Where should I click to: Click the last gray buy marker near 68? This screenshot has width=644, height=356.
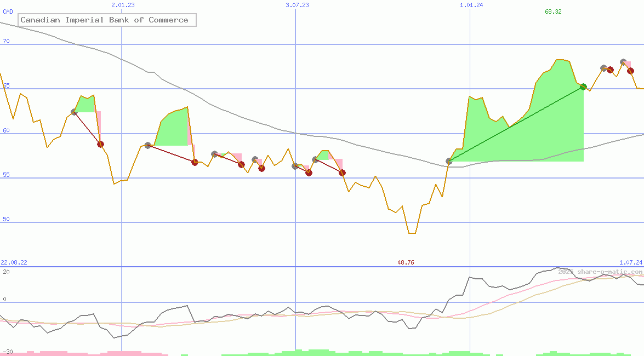624,62
